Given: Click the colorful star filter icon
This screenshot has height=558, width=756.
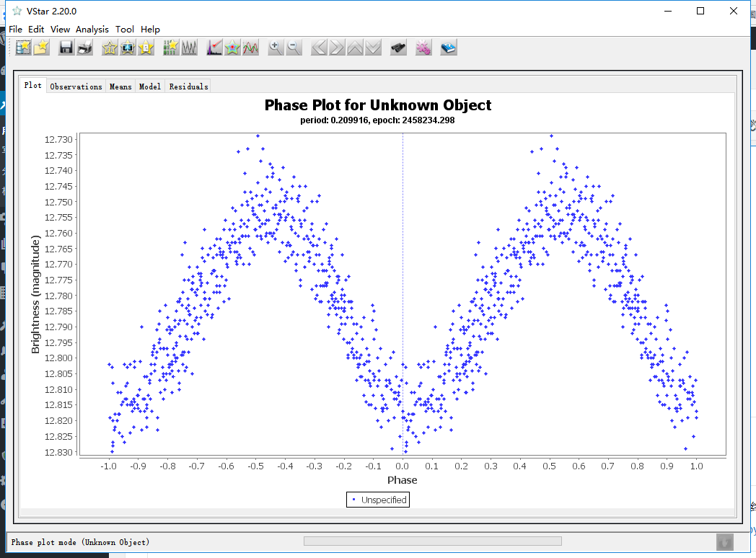Looking at the screenshot, I should (232, 48).
